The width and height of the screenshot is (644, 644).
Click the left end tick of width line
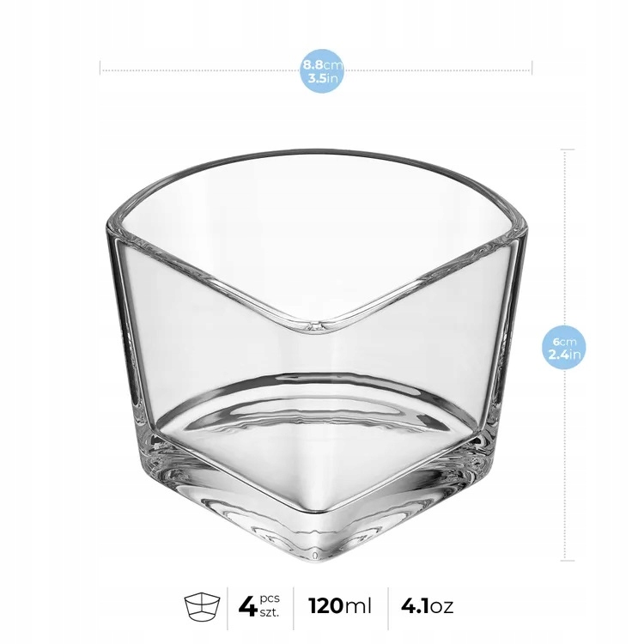(x=100, y=68)
